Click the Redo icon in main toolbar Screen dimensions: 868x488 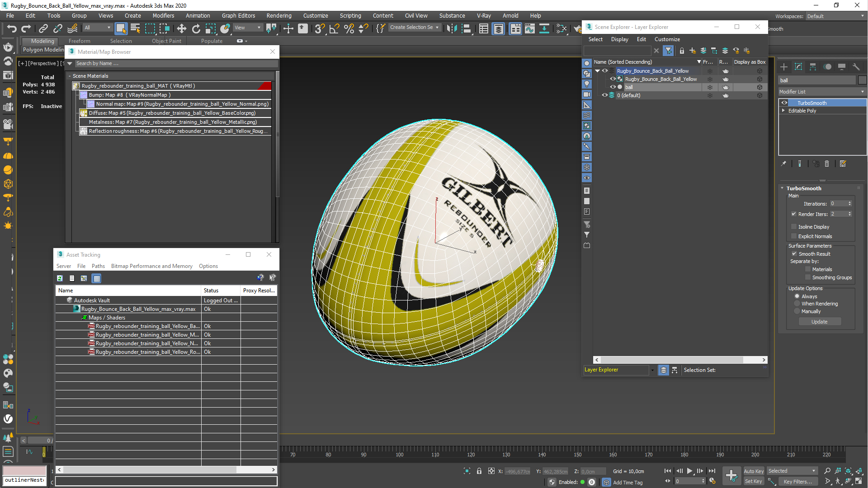tap(26, 28)
